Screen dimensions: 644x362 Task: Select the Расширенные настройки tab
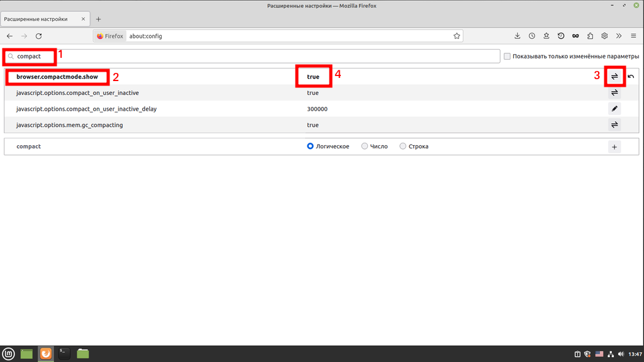(41, 19)
